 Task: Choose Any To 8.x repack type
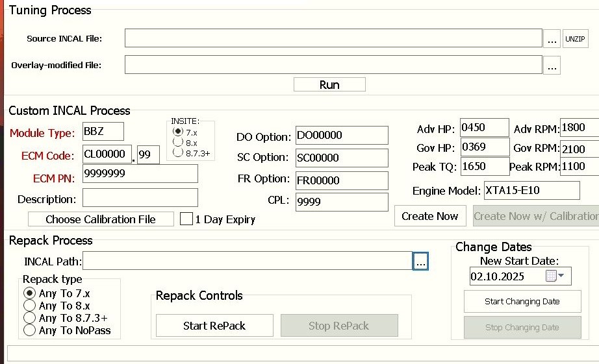[x=29, y=306]
